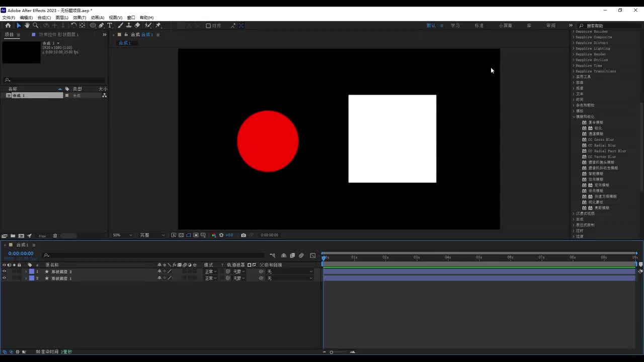Open blend mode dropdown for 形状图层 2
This screenshot has width=644, height=362.
point(210,271)
